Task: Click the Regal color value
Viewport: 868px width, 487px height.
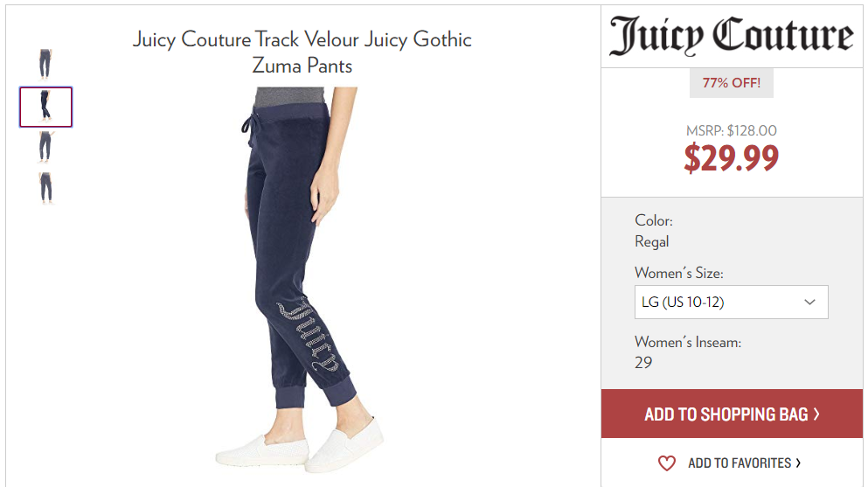Action: tap(652, 242)
